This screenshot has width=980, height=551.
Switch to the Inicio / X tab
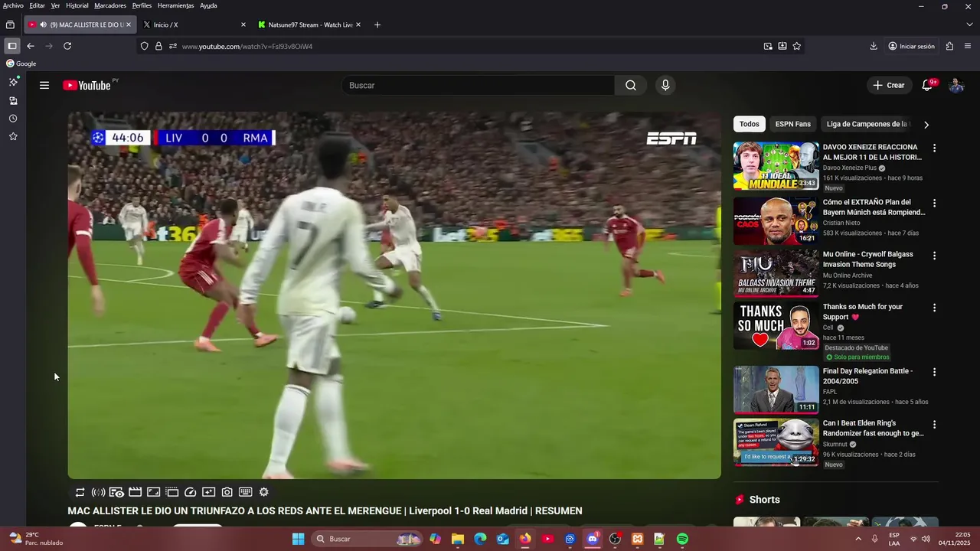point(194,24)
